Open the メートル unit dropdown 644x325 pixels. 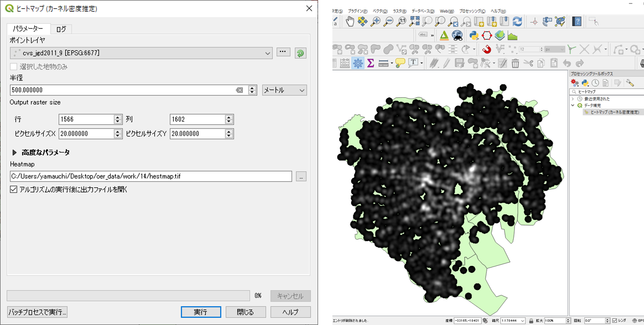285,90
